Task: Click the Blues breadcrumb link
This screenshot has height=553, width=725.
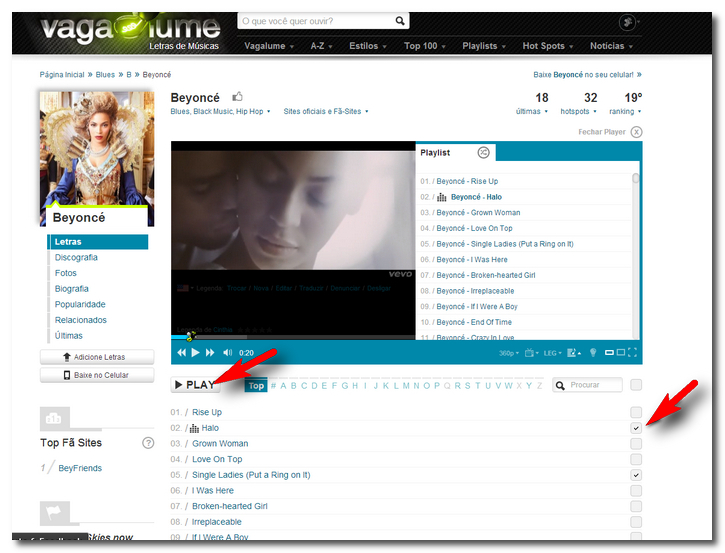Action: [105, 75]
